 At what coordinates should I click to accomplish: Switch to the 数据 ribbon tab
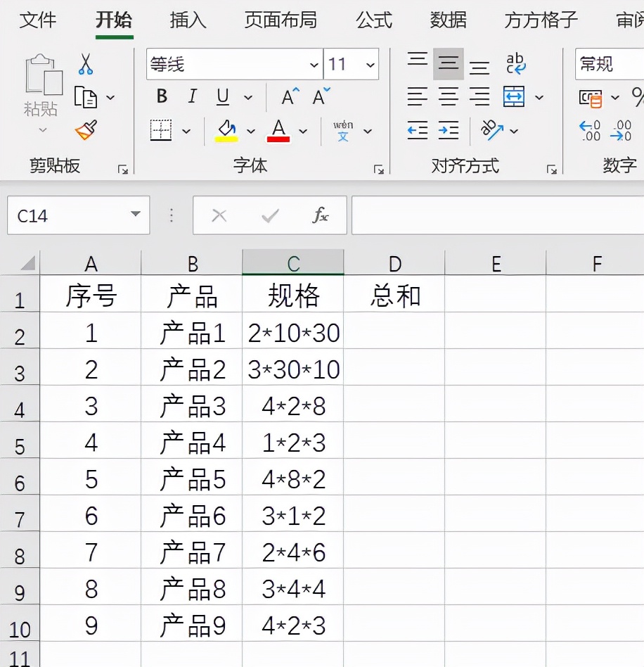pyautogui.click(x=447, y=21)
